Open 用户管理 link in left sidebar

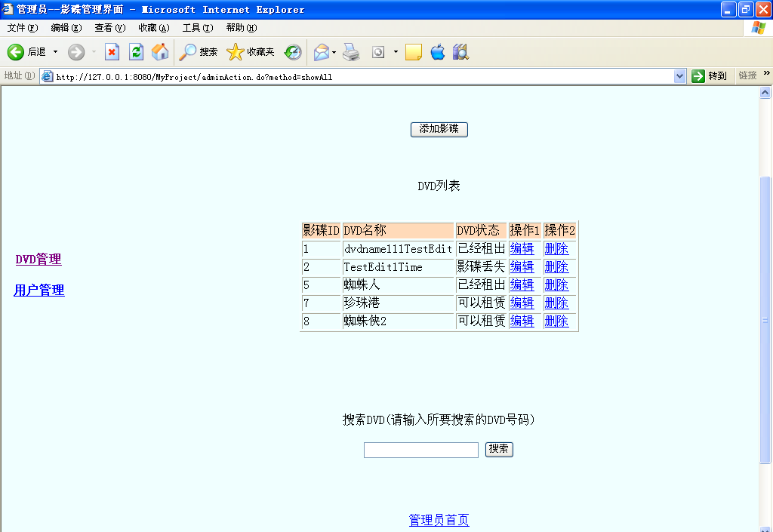(39, 291)
